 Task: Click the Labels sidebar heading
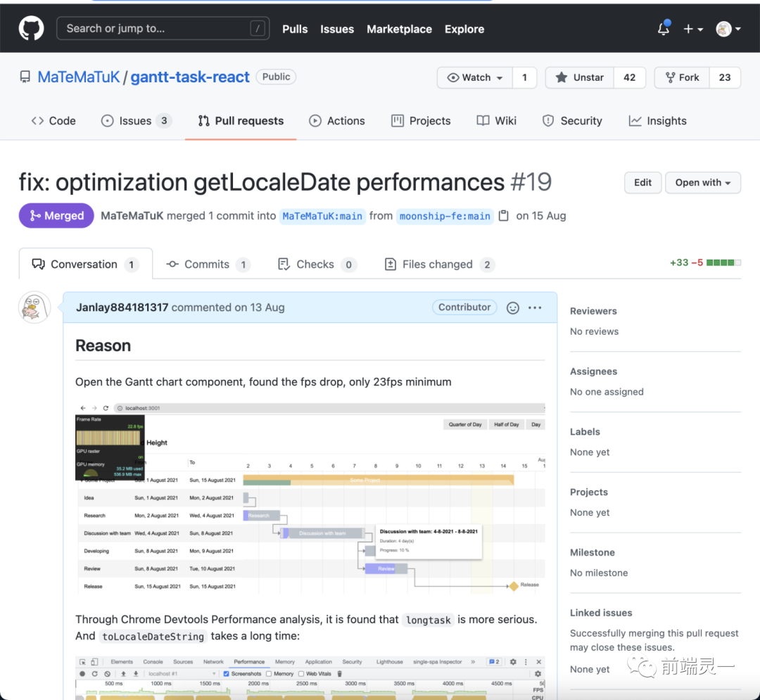pos(585,432)
